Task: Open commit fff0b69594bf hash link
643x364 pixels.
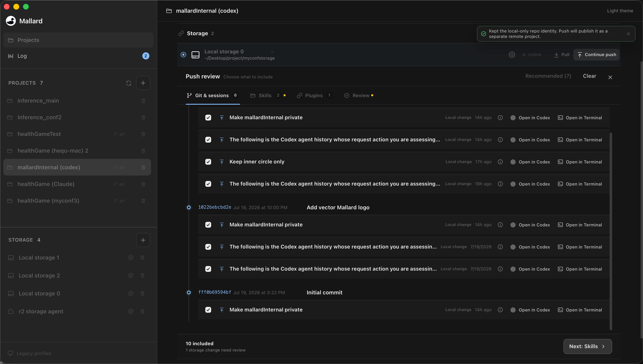Action: click(x=215, y=292)
